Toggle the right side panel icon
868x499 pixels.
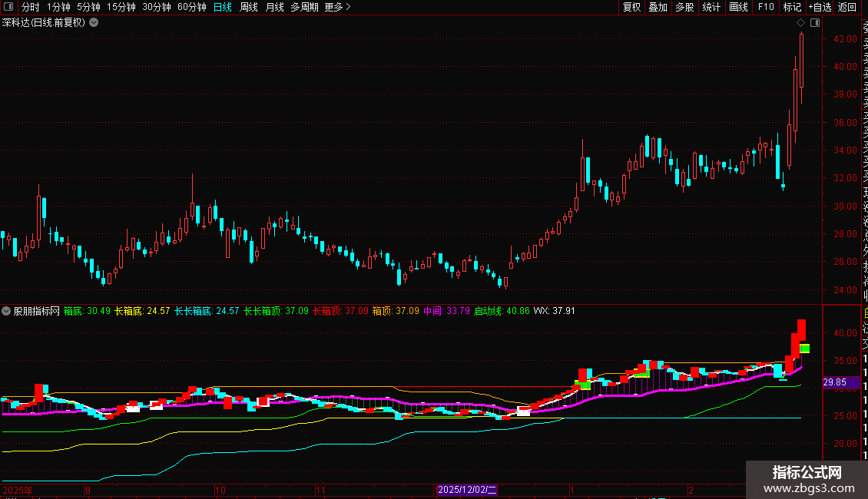pyautogui.click(x=815, y=23)
